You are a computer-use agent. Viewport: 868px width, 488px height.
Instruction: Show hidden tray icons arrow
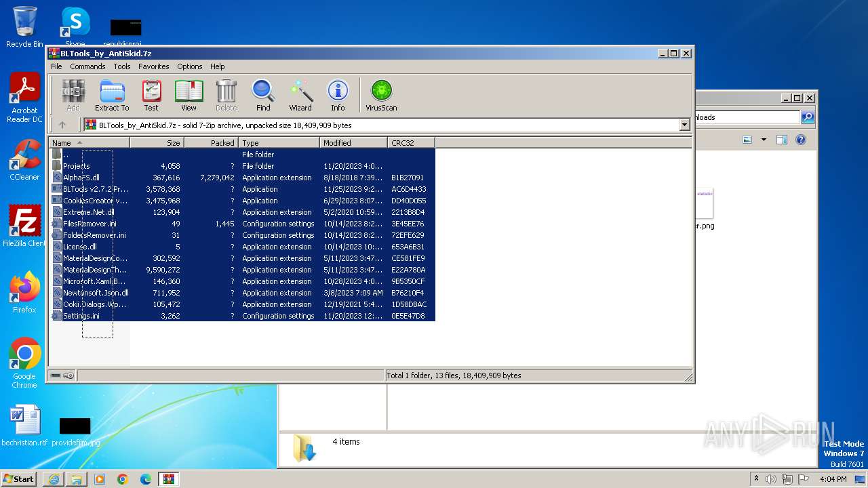pos(756,479)
